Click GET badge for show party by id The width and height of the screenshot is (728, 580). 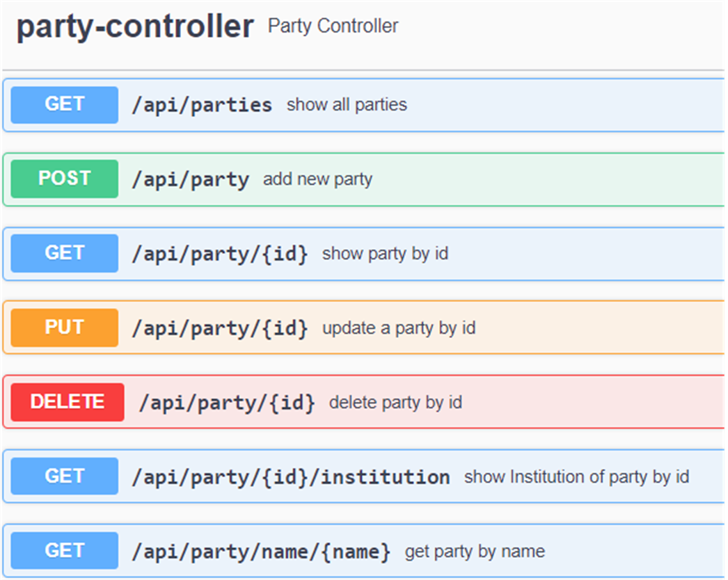[x=65, y=253]
